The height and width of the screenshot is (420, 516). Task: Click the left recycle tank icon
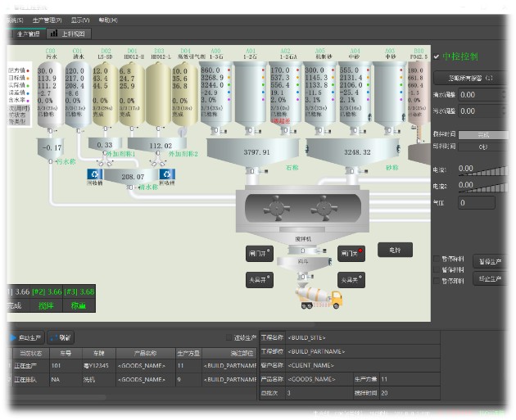[x=95, y=174]
